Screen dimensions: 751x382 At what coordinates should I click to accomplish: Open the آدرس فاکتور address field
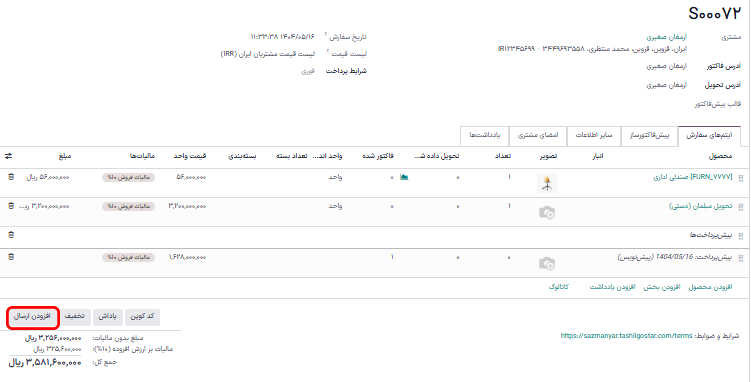[x=667, y=66]
